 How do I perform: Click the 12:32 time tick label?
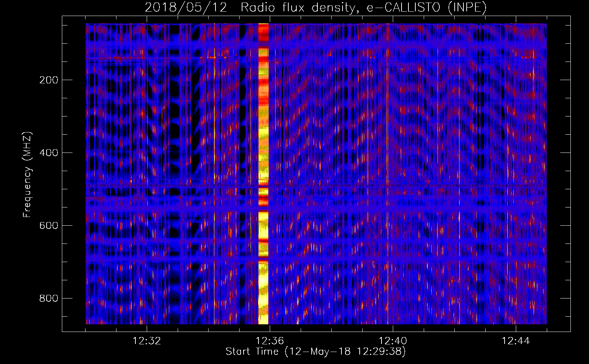click(x=147, y=341)
